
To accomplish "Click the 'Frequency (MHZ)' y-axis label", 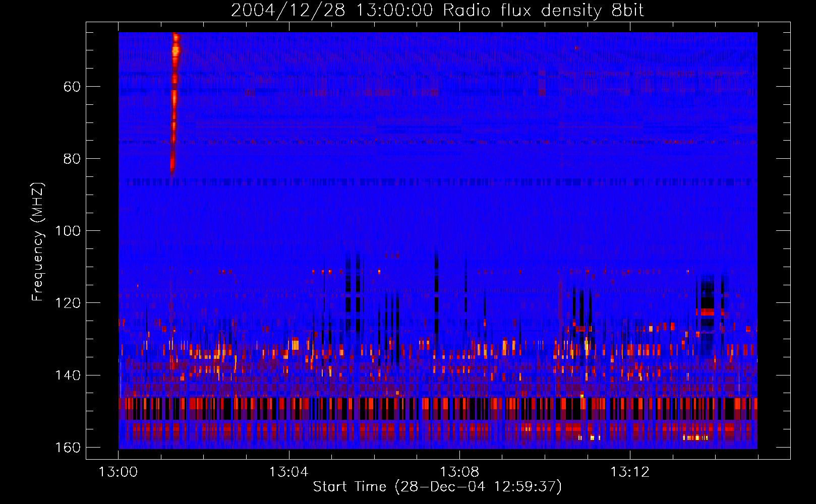I will pos(38,242).
